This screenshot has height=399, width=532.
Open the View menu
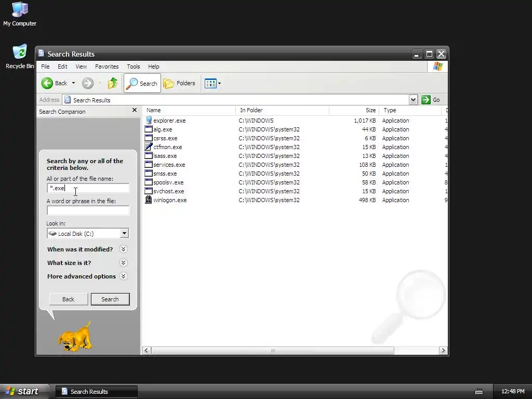click(x=81, y=66)
